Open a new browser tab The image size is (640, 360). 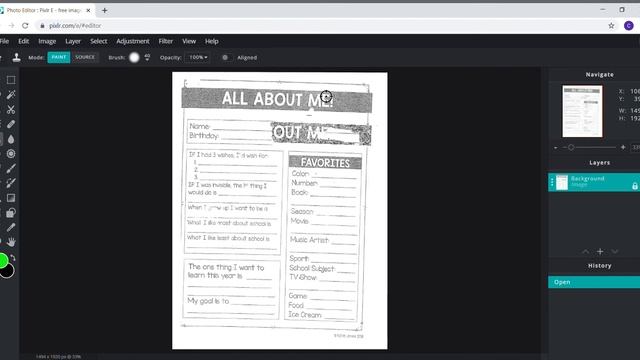104,10
